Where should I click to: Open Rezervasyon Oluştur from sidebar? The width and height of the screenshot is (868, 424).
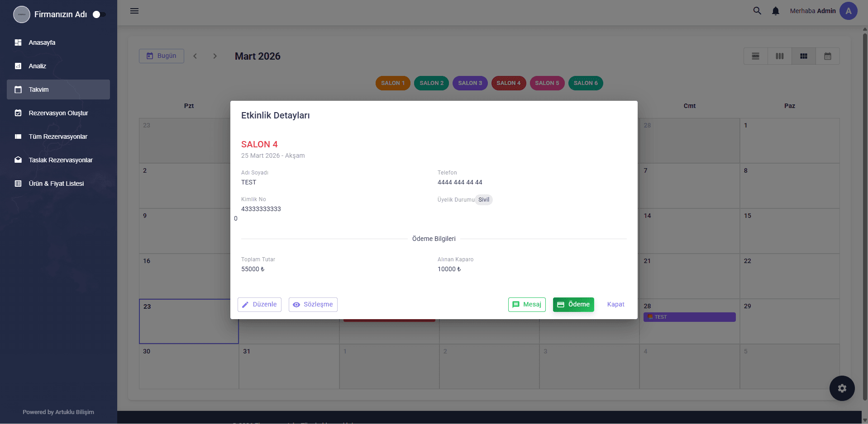[58, 113]
